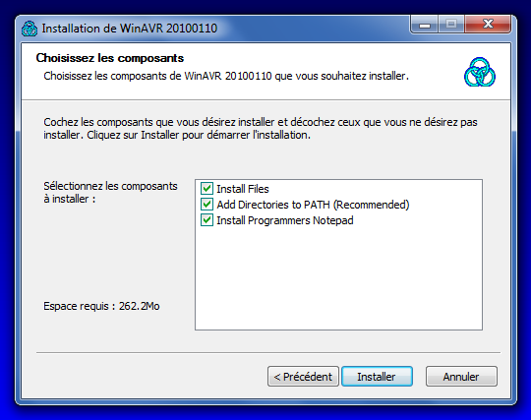
Task: Click the "Choisissez les composants" heading
Action: [110, 58]
